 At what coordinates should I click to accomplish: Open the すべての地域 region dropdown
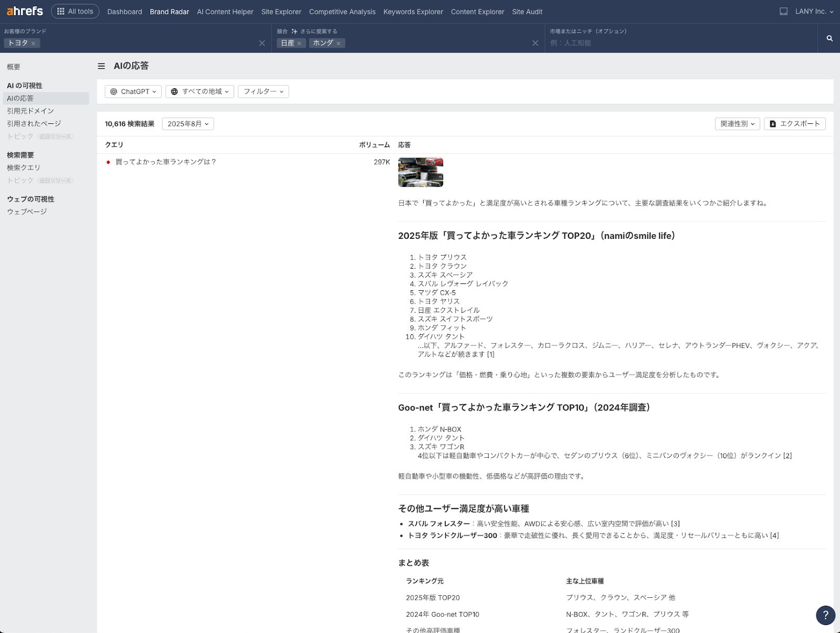tap(200, 91)
